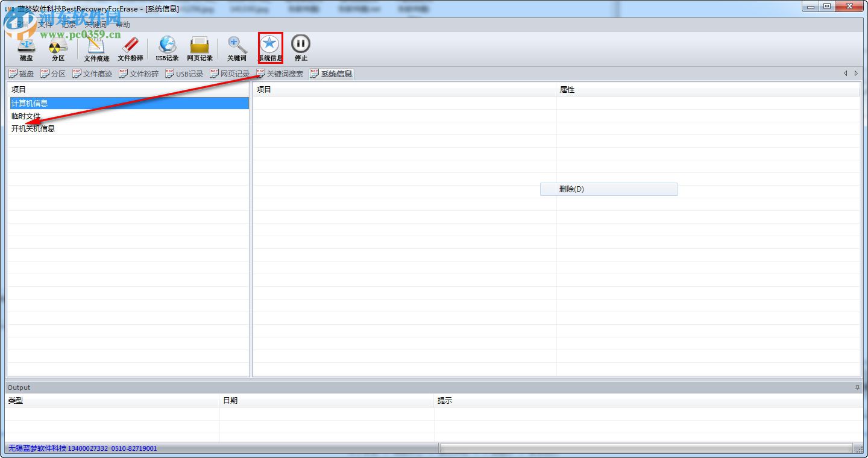Switch to the 分区 tab

click(53, 74)
